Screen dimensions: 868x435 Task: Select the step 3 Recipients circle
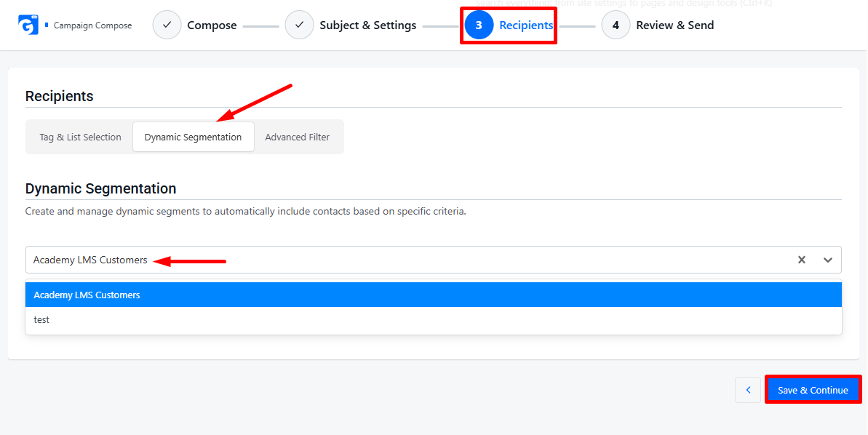click(x=479, y=25)
